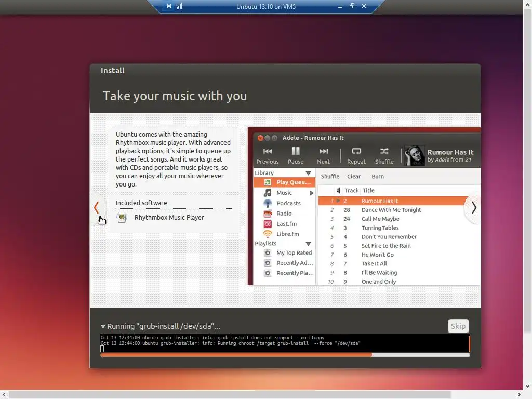The width and height of the screenshot is (532, 399).
Task: Click the VM connection signal bars icon
Action: coord(179,6)
